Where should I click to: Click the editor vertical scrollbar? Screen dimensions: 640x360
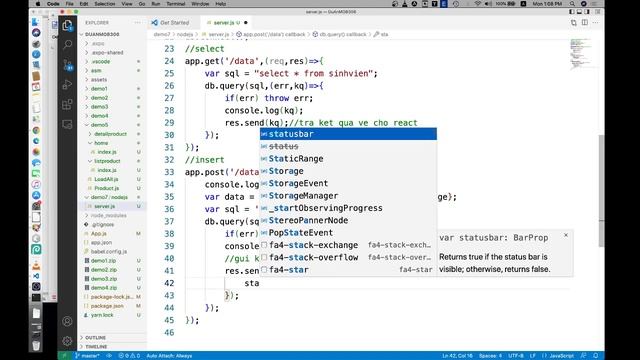(x=601, y=191)
